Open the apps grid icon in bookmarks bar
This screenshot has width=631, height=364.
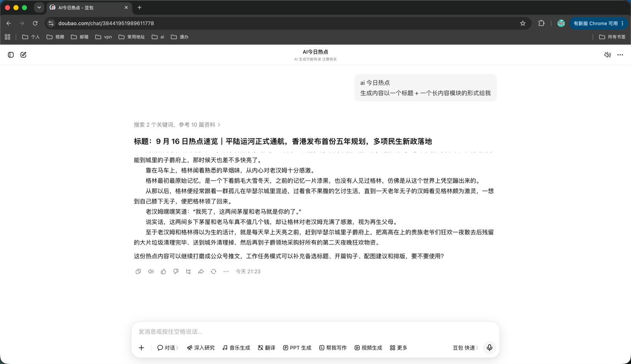(x=7, y=37)
